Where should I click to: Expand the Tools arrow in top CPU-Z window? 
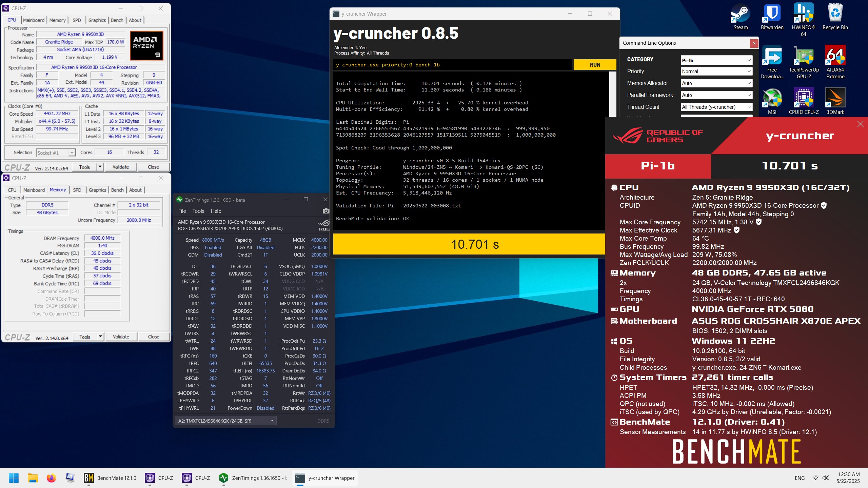click(100, 167)
